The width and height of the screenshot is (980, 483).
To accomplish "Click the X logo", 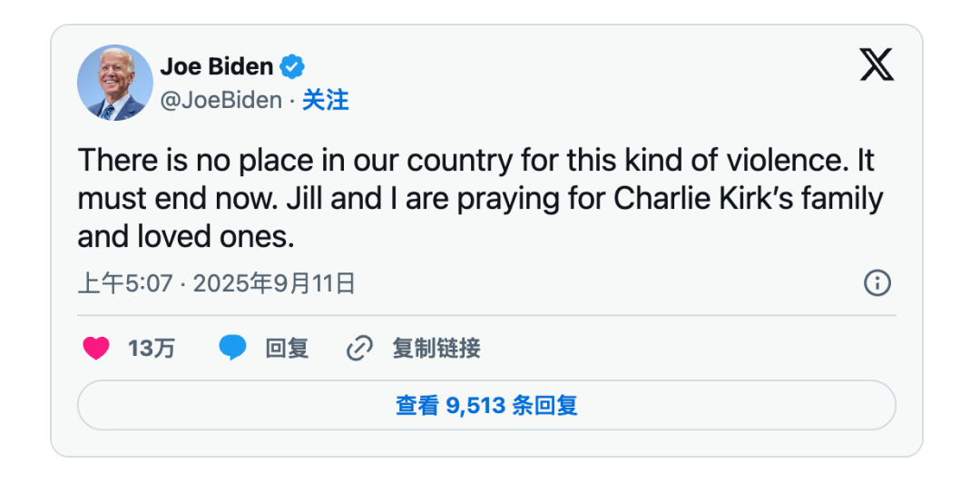I will click(x=876, y=65).
